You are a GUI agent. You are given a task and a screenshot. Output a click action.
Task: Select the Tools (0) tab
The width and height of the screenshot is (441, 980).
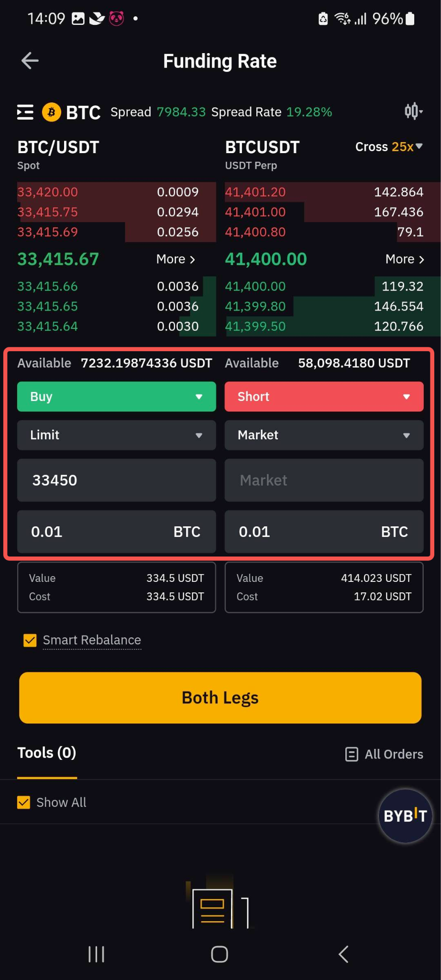47,753
